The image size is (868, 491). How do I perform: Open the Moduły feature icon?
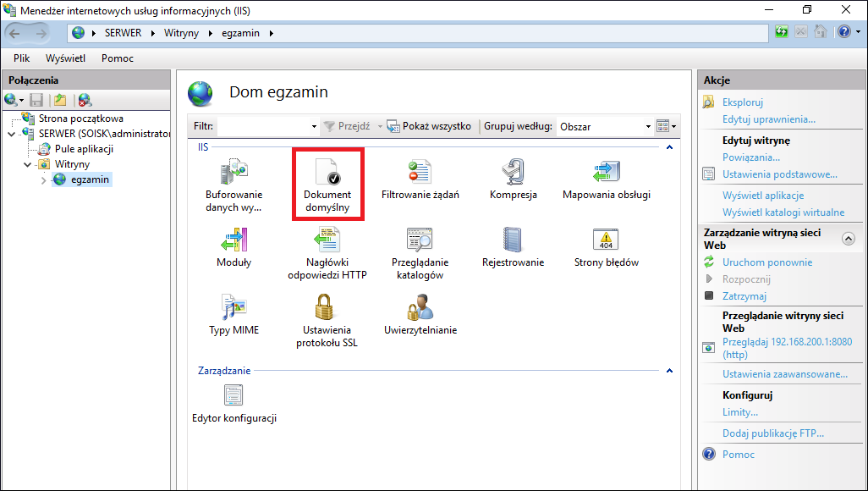(x=233, y=240)
